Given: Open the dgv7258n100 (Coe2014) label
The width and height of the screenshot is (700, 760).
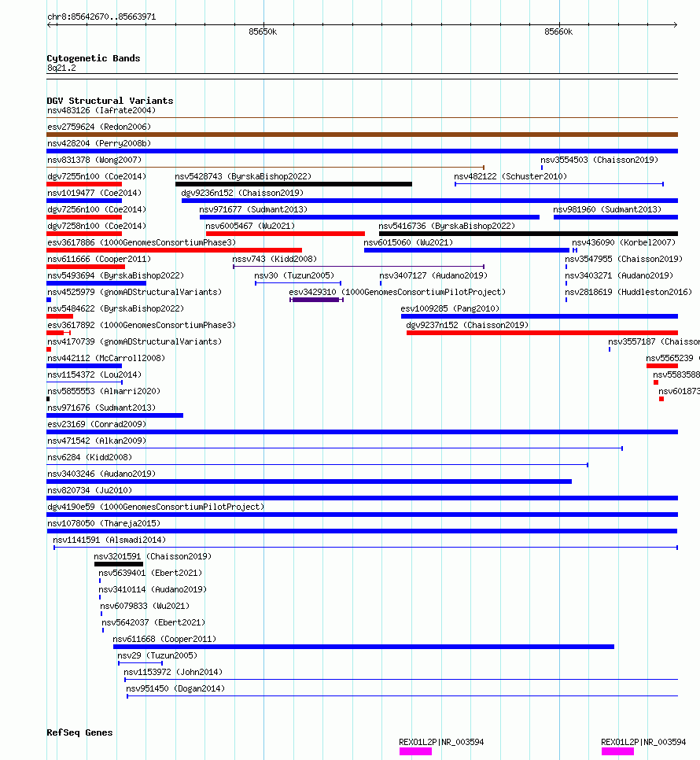Looking at the screenshot, I should pos(97,226).
